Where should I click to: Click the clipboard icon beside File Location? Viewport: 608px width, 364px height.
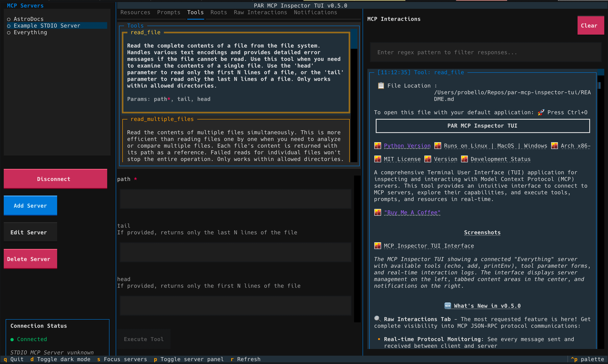point(381,86)
